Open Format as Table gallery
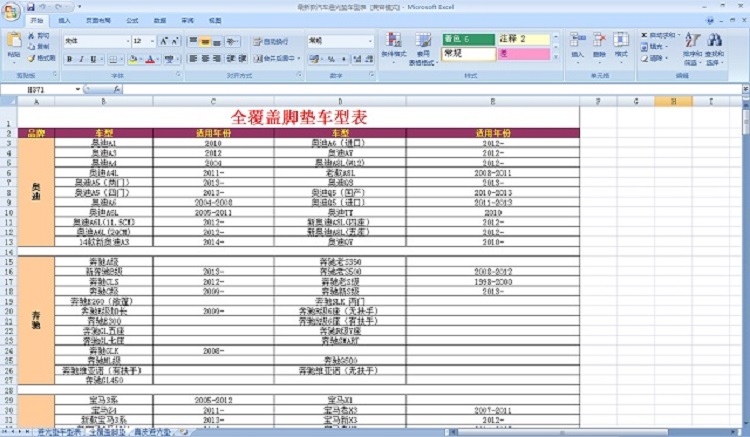 [x=422, y=48]
